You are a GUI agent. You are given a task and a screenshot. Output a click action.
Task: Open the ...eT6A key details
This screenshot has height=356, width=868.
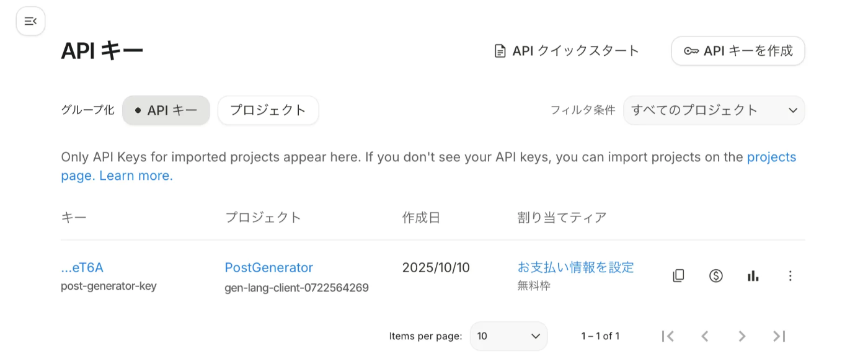pyautogui.click(x=82, y=267)
